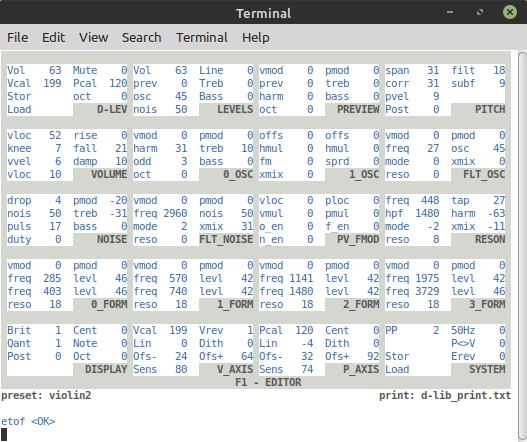Click the preset violin2 status text
The height and width of the screenshot is (442, 527).
tap(46, 395)
